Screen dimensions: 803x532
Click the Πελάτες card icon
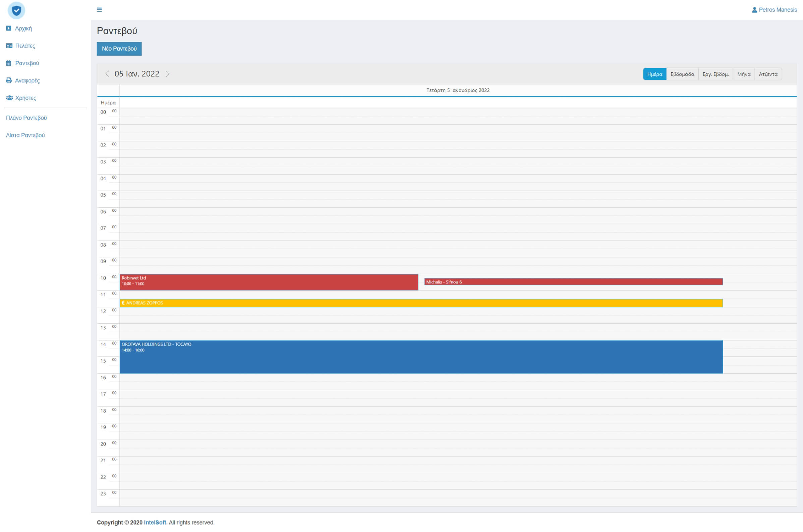point(9,46)
